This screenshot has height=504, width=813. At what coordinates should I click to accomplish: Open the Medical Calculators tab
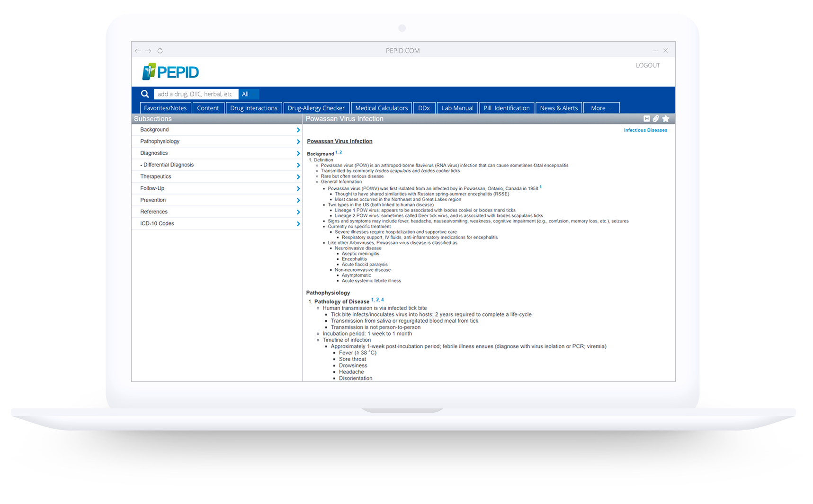[x=381, y=107]
